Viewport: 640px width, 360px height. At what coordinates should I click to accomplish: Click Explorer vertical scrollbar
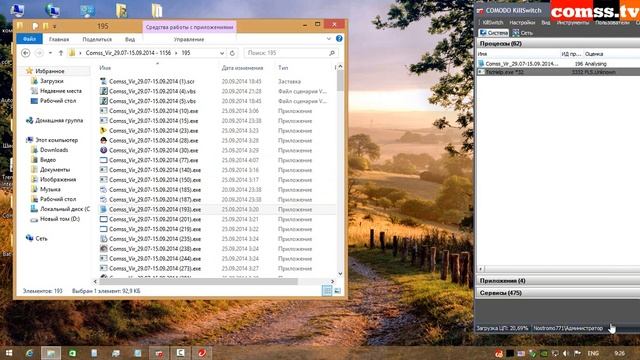click(x=340, y=169)
